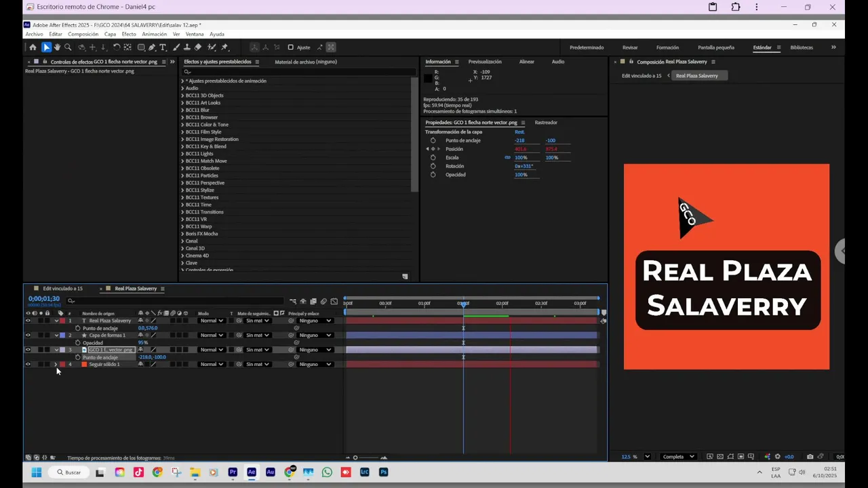Select the Selection arrow tool
868x488 pixels.
tap(46, 47)
